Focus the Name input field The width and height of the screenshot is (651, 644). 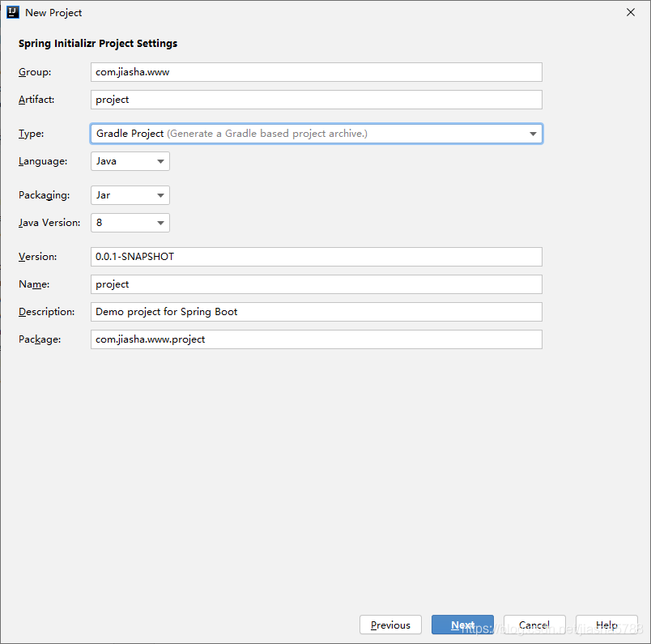(316, 284)
